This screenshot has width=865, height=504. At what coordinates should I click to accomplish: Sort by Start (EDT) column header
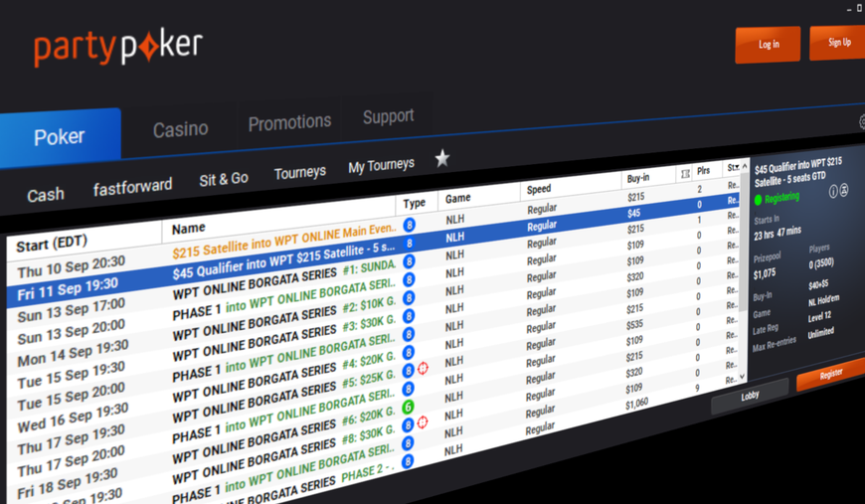point(52,244)
